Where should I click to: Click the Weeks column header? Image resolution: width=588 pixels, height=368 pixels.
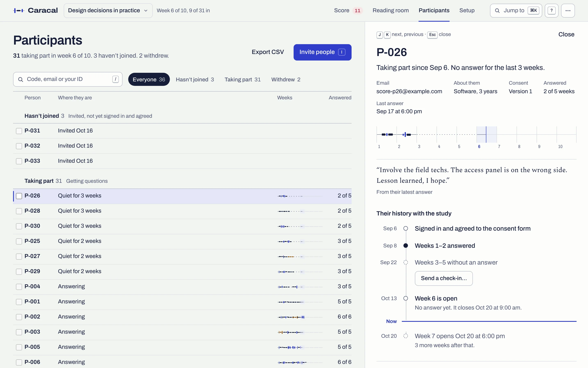(x=285, y=98)
